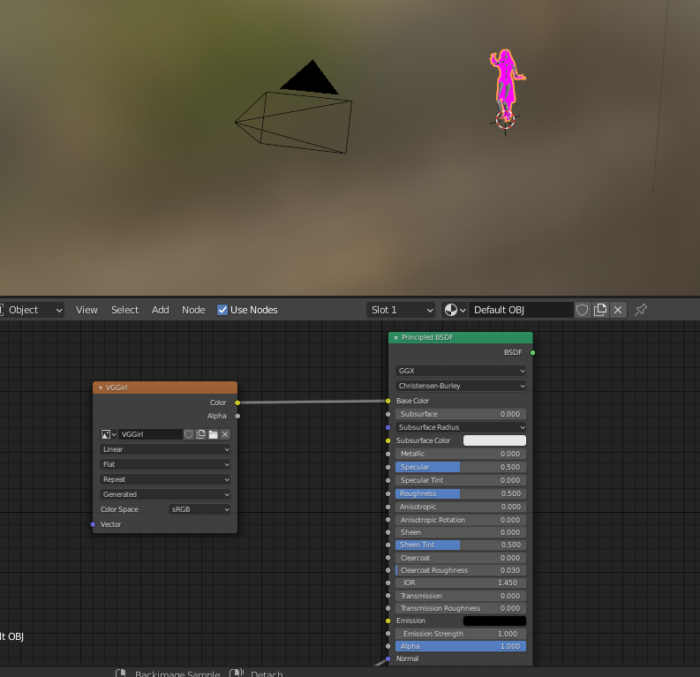Expand the Subsurface Radius dropdown
700x677 pixels.
[461, 427]
